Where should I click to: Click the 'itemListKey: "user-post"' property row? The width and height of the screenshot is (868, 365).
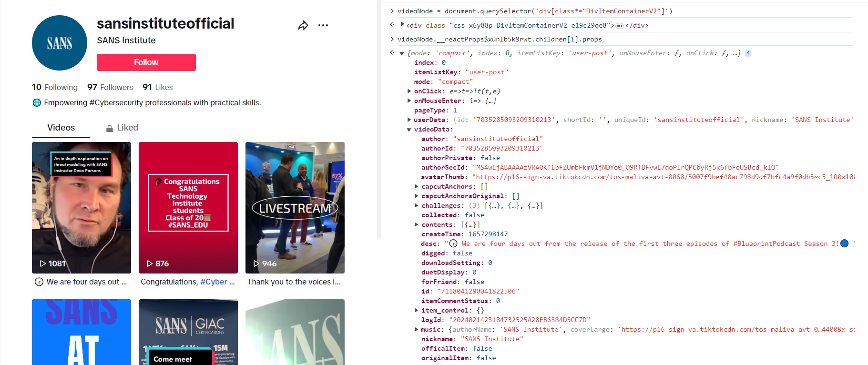[x=461, y=72]
